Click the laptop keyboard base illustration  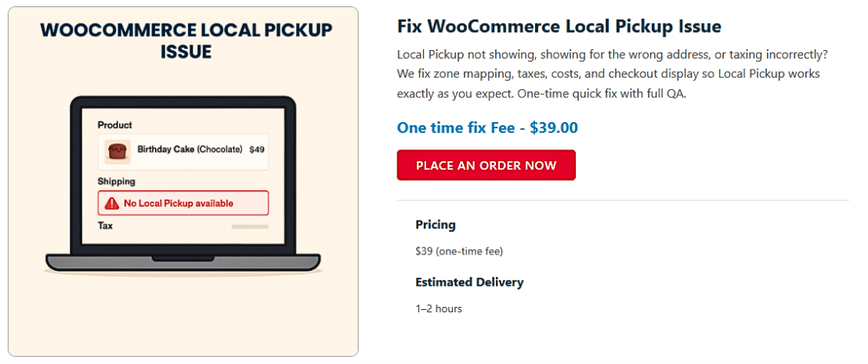point(183,264)
